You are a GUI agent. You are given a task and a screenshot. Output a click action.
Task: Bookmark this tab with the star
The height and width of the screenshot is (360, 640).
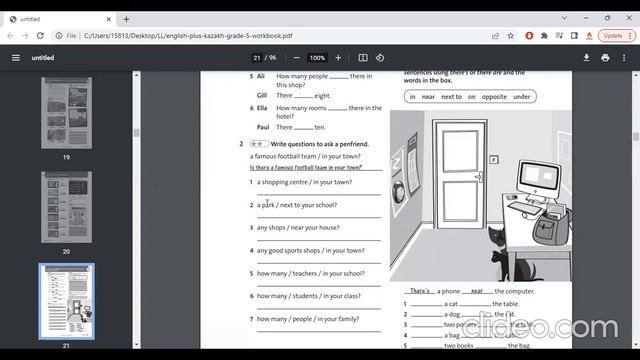(x=511, y=36)
